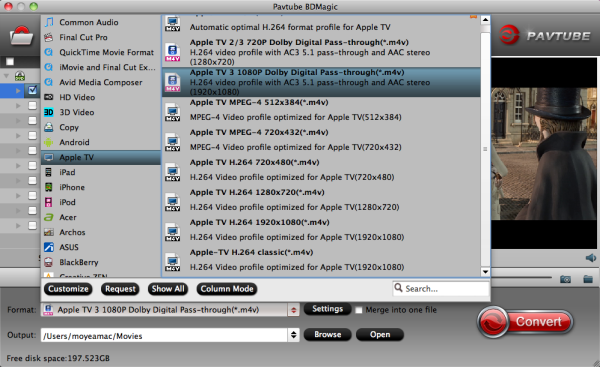Click the BlackBerry category icon
This screenshot has width=600, height=367.
[x=49, y=262]
